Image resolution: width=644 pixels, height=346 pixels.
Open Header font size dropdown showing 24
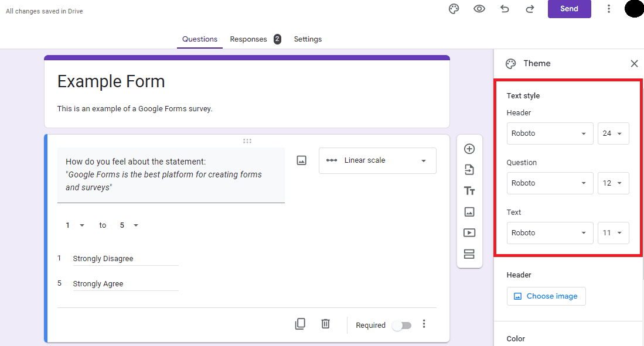point(613,133)
